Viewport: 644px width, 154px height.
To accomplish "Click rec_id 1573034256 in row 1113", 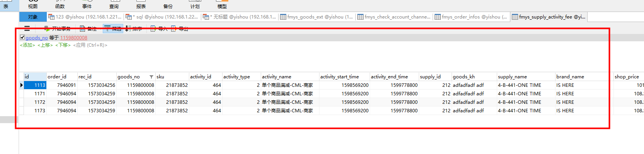I will tap(97, 85).
